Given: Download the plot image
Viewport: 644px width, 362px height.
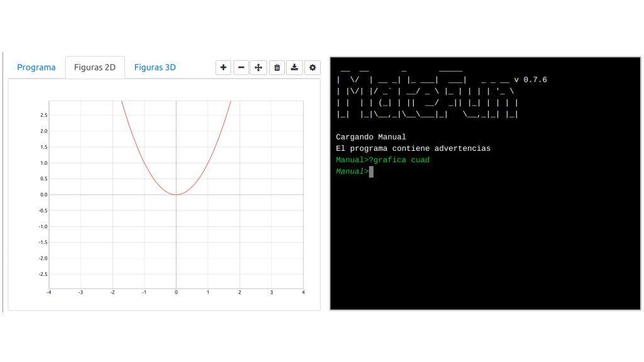Looking at the screenshot, I should tap(294, 68).
